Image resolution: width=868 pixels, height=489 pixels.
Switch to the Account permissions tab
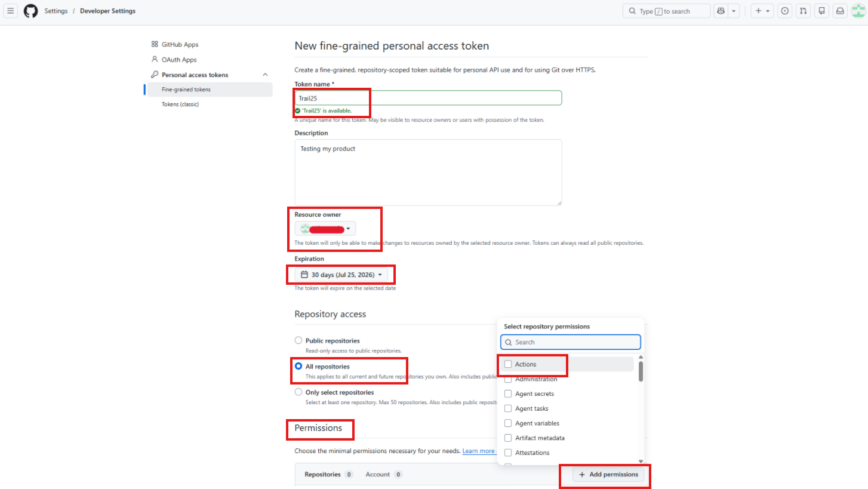384,474
